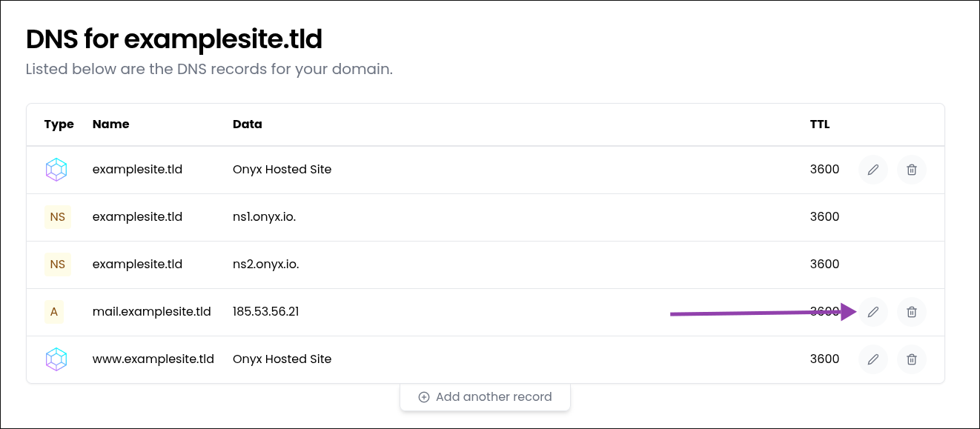Click the IP address 185.53.56.21
The image size is (980, 429).
point(265,312)
